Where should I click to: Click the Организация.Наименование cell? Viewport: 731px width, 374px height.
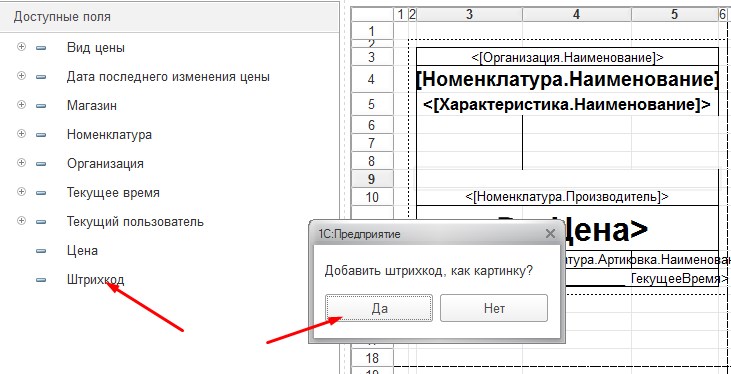[x=567, y=57]
